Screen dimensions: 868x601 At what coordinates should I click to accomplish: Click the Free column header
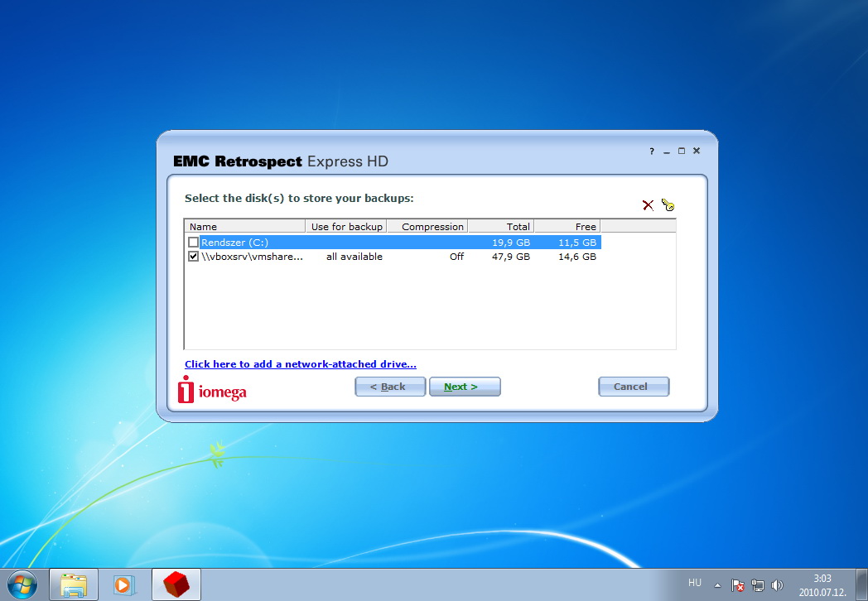[x=567, y=226]
